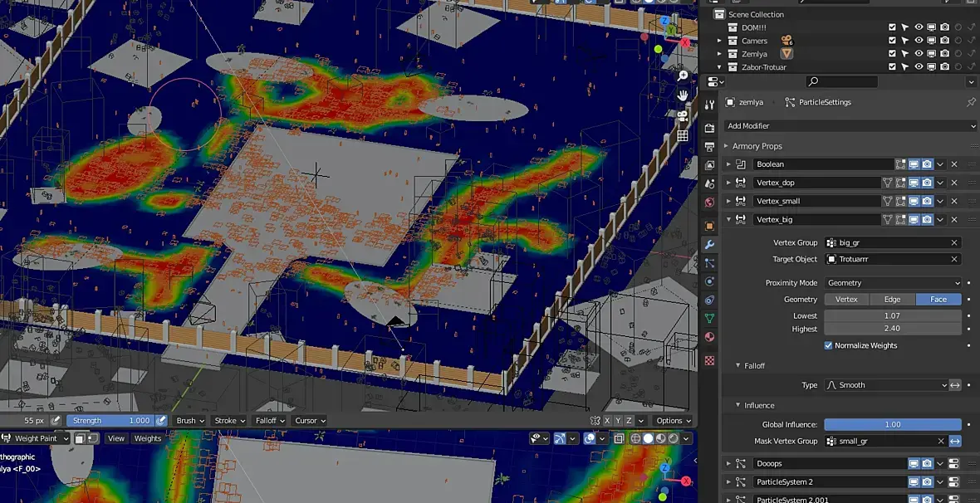Open the Falloff popover in tool header
Image resolution: width=980 pixels, height=503 pixels.
point(269,421)
